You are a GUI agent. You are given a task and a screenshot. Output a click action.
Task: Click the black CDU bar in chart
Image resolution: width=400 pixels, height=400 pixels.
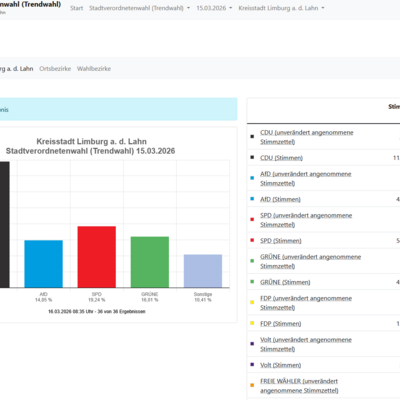[5, 225]
